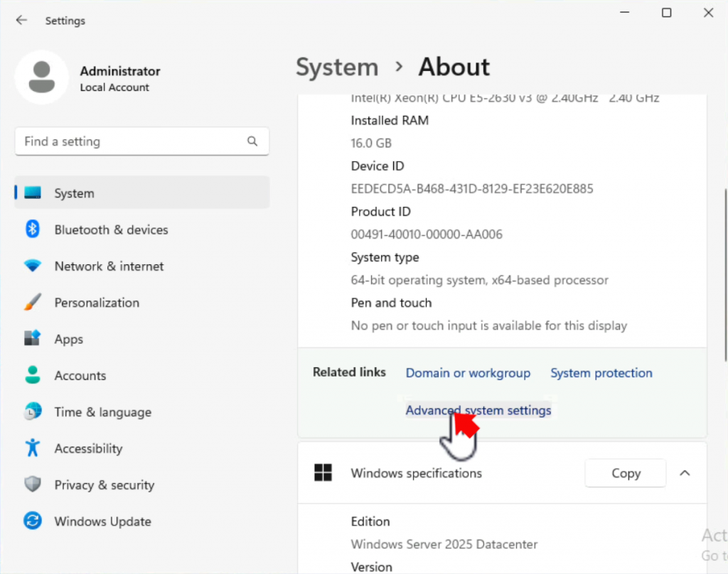The width and height of the screenshot is (728, 574).
Task: Open Advanced system settings
Action: (478, 410)
